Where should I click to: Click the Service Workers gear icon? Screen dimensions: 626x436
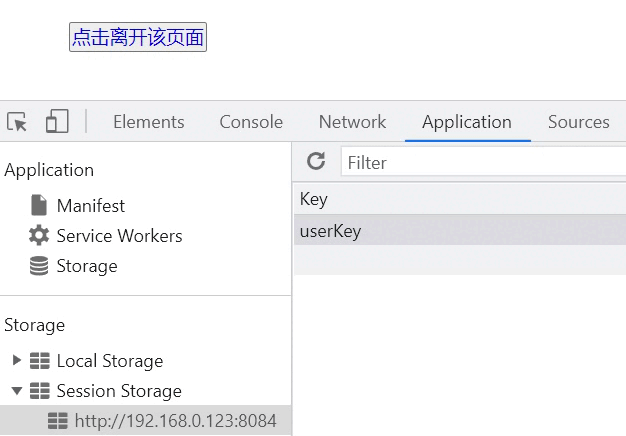39,235
